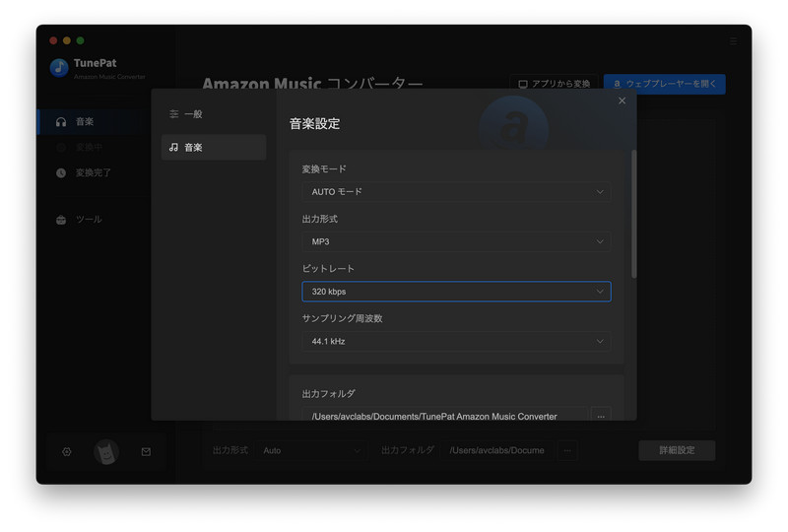Viewport: 788px width, 532px height.
Task: Open bottom bar 出力形式 Auto dropdown
Action: click(x=311, y=450)
